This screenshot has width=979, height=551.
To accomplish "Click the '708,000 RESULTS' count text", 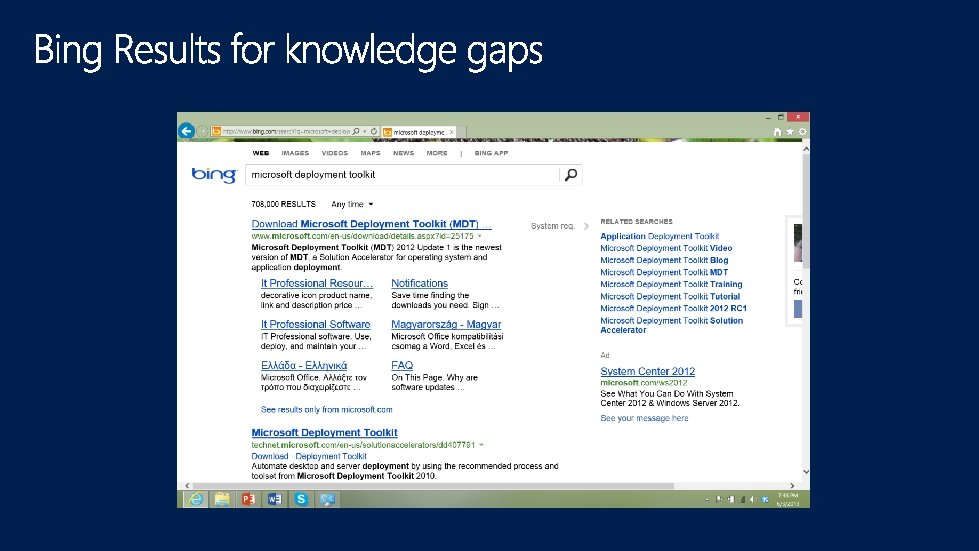I will [x=283, y=204].
